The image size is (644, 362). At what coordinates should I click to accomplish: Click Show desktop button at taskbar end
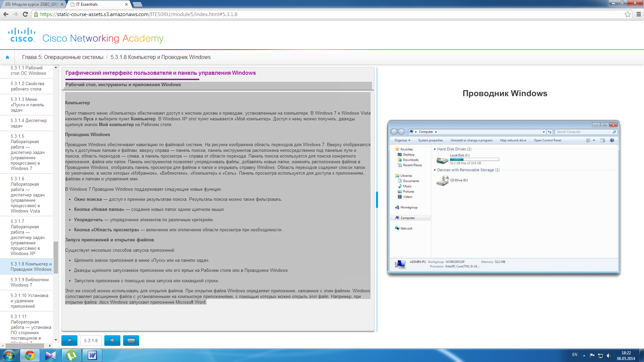pos(641,355)
